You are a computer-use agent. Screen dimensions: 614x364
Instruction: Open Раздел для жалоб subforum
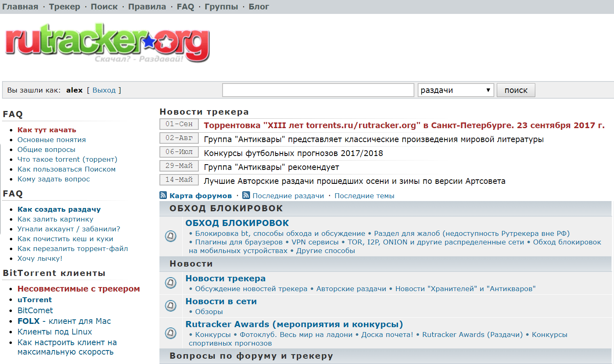472,233
